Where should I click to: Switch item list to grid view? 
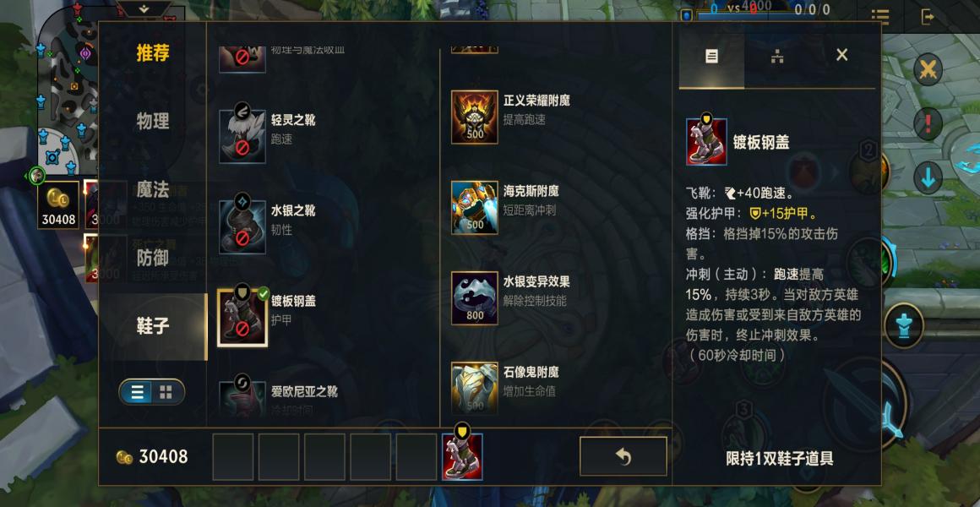point(166,393)
